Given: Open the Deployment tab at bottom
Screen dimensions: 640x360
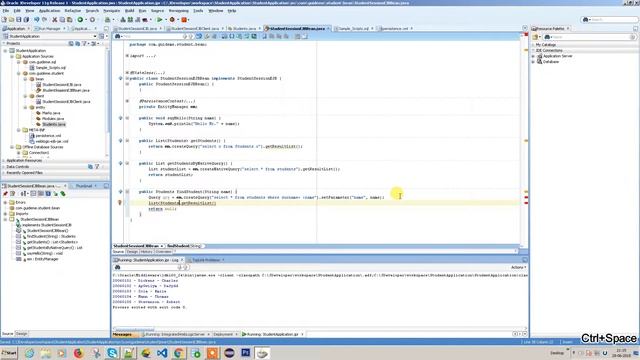Looking at the screenshot, I should (223, 334).
